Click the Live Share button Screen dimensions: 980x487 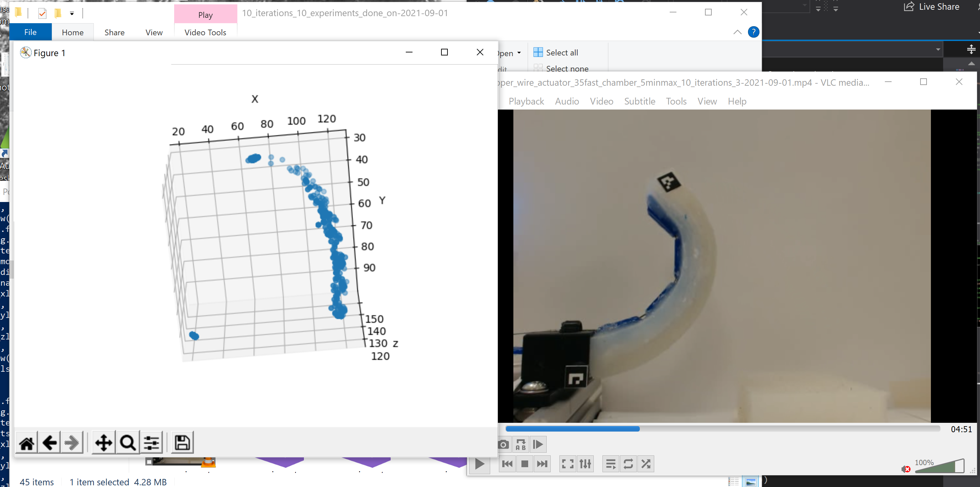coord(931,6)
